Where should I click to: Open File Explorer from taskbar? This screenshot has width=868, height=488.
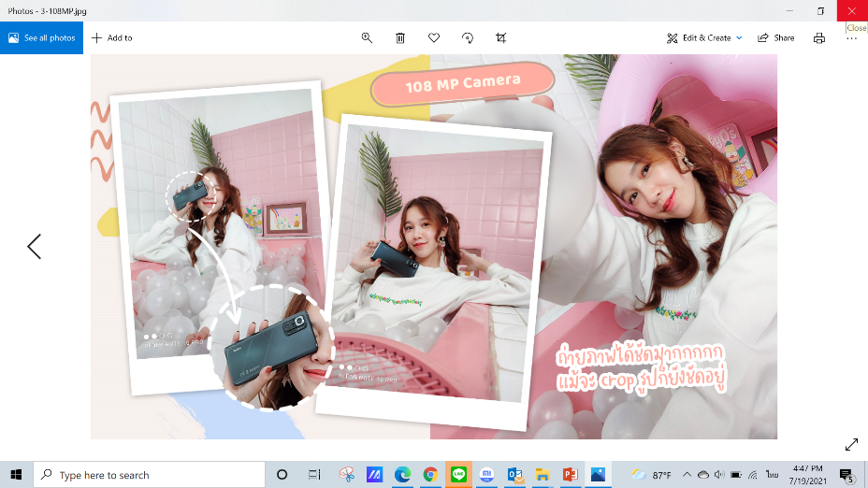(542, 474)
